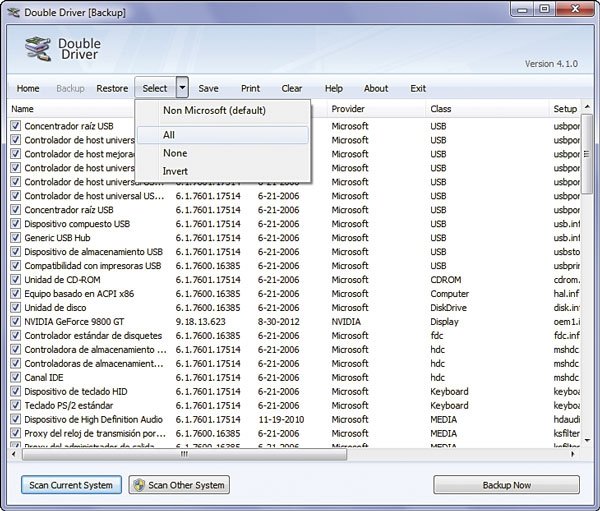Screen dimensions: 600x511
Task: Open About from the toolbar
Action: point(376,88)
